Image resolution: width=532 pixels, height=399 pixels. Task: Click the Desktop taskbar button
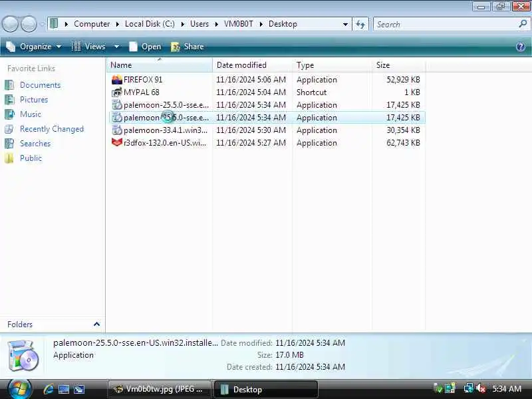(265, 389)
